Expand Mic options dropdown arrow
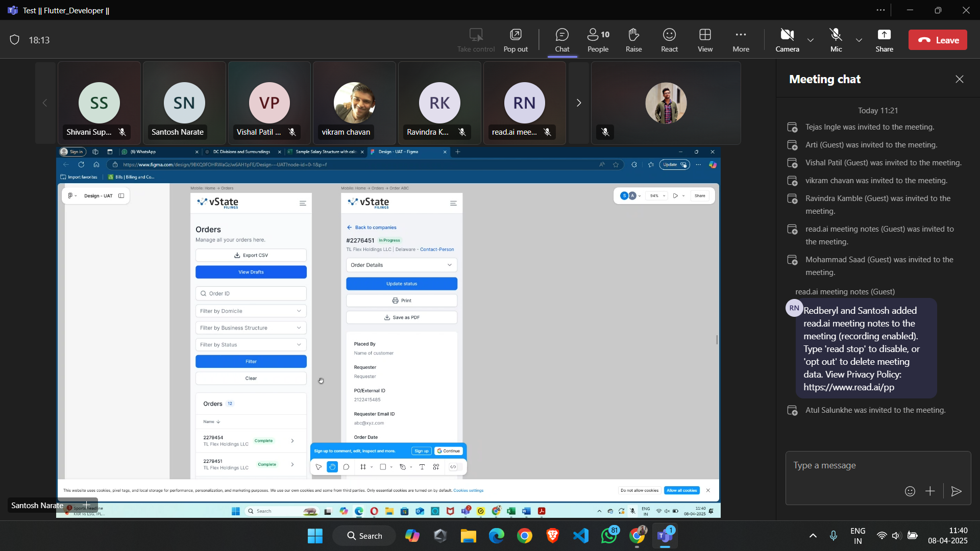The width and height of the screenshot is (980, 551). [859, 40]
